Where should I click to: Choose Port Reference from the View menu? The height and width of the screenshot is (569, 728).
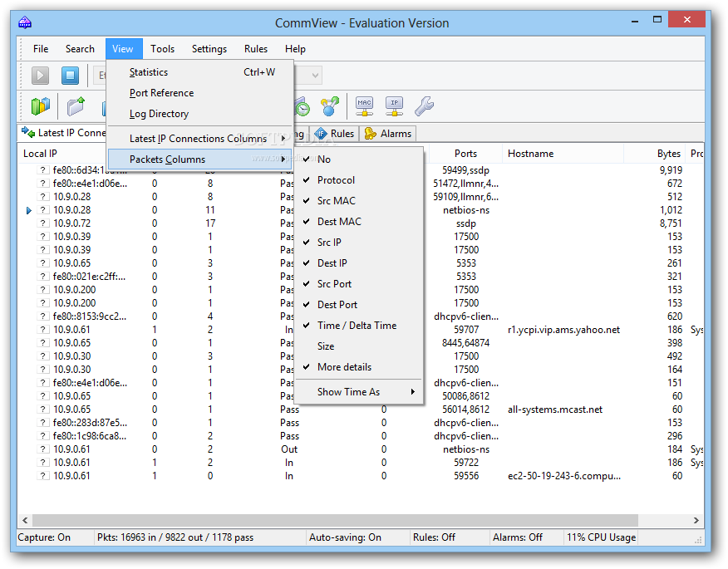pos(199,93)
